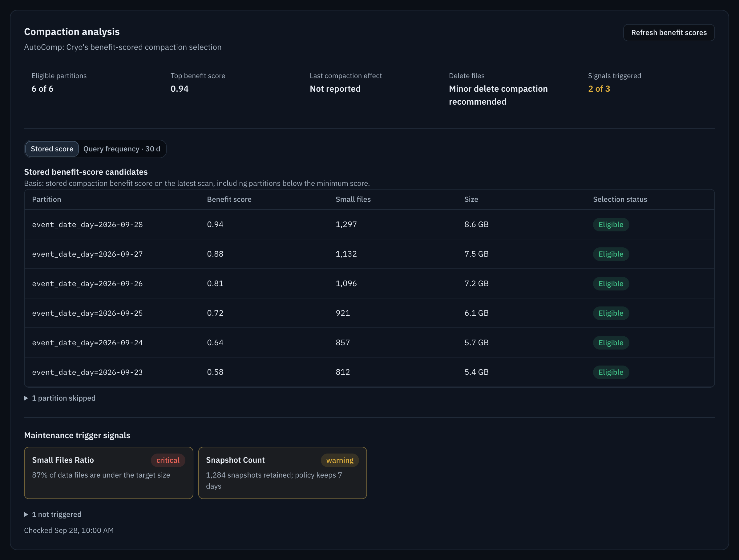The image size is (739, 560).
Task: Select partition event_date_day=2026-09-28
Action: click(369, 224)
